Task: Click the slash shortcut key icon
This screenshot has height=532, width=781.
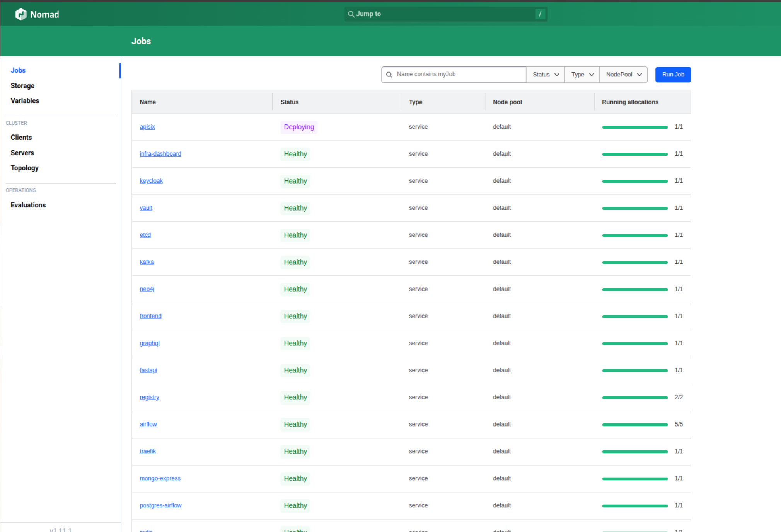Action: point(540,14)
